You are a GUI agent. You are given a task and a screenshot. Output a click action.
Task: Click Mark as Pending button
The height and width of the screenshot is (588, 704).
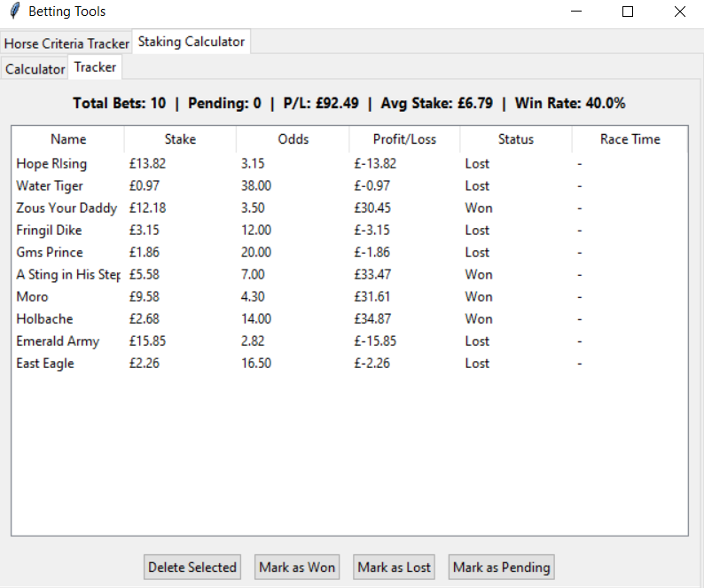[501, 567]
